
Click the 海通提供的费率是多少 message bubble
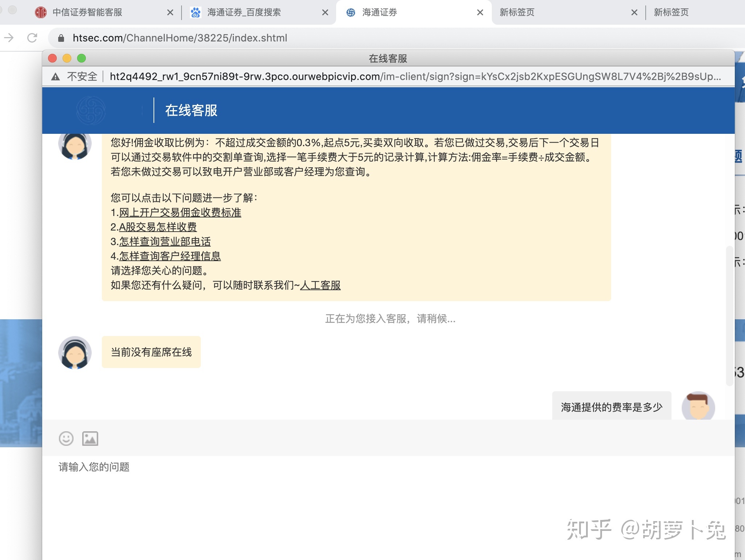611,406
